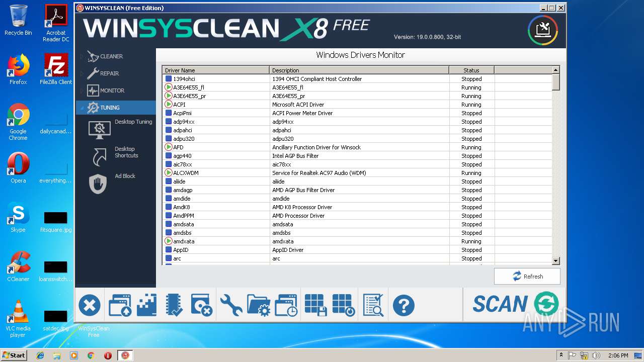
Task: Sort by Status column header
Action: [x=471, y=70]
